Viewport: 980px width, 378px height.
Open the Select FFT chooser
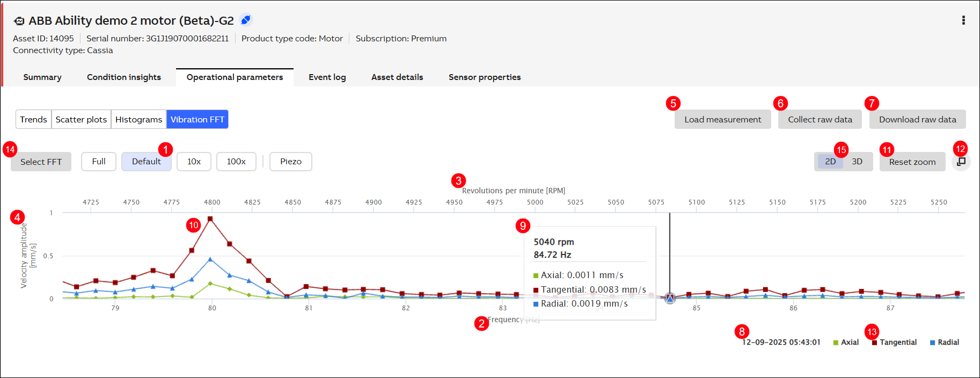41,162
